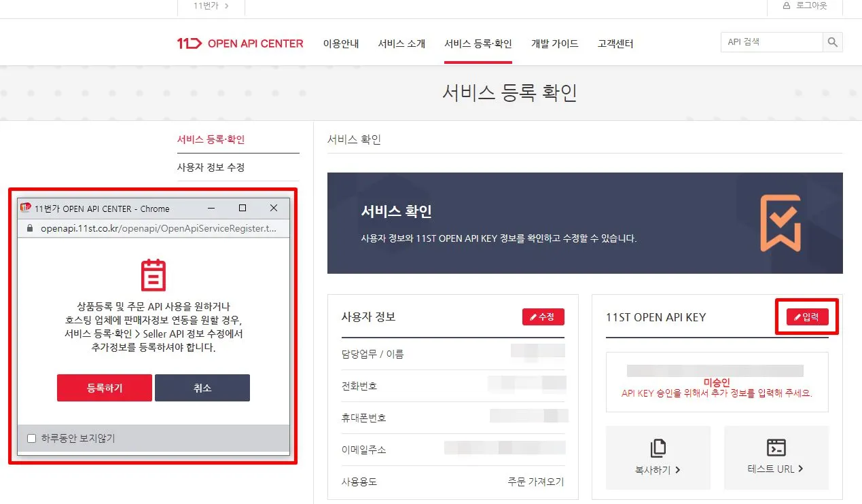Select 사용자 정보 수정 in sidebar

coord(211,167)
